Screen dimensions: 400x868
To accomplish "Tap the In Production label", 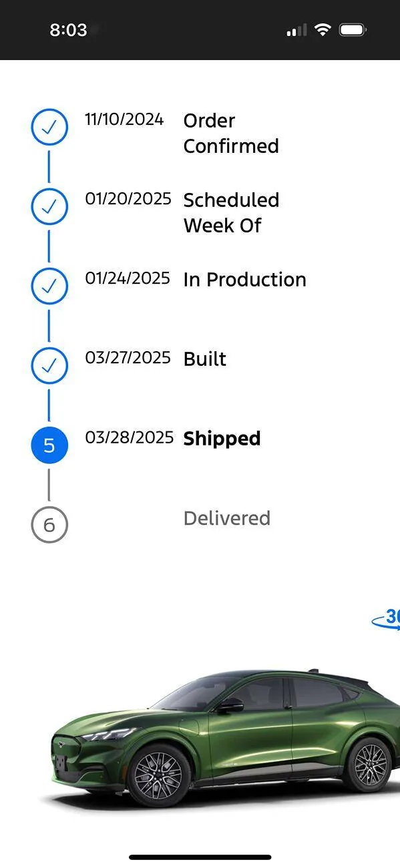I will [x=245, y=280].
